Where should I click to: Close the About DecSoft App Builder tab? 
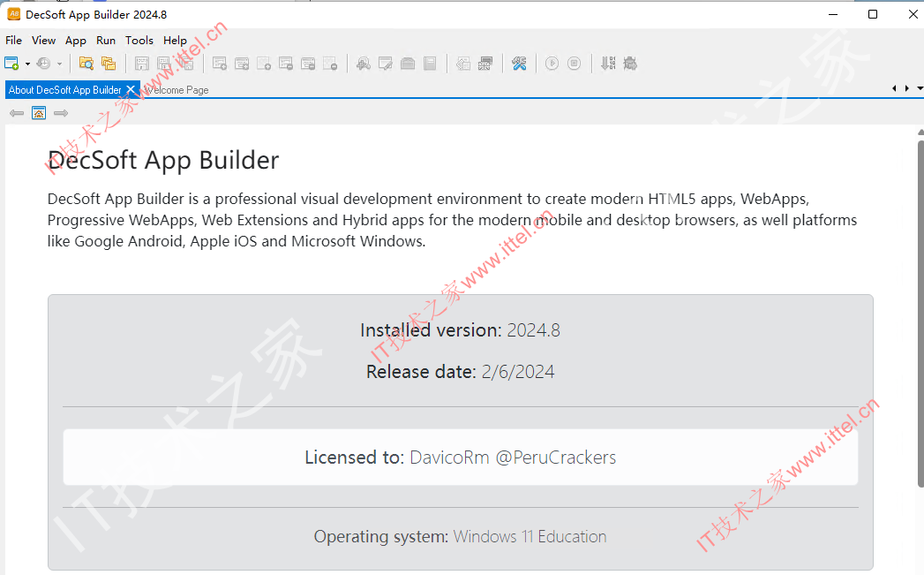tap(131, 89)
